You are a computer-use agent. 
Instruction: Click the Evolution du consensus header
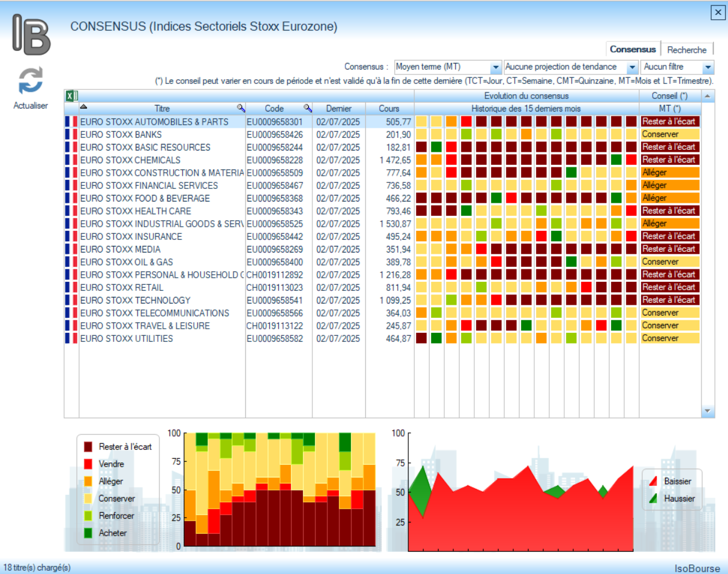[x=527, y=96]
